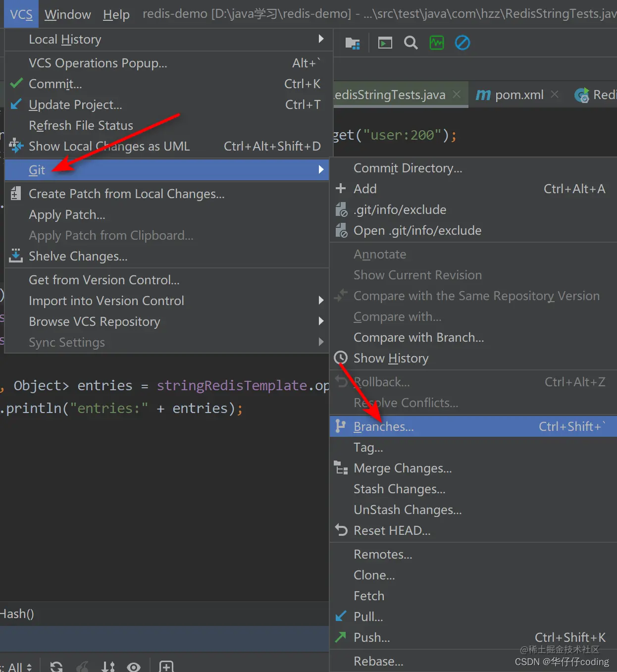Select Show Local Changes as UML
Screen dimensions: 617x672
(167, 146)
